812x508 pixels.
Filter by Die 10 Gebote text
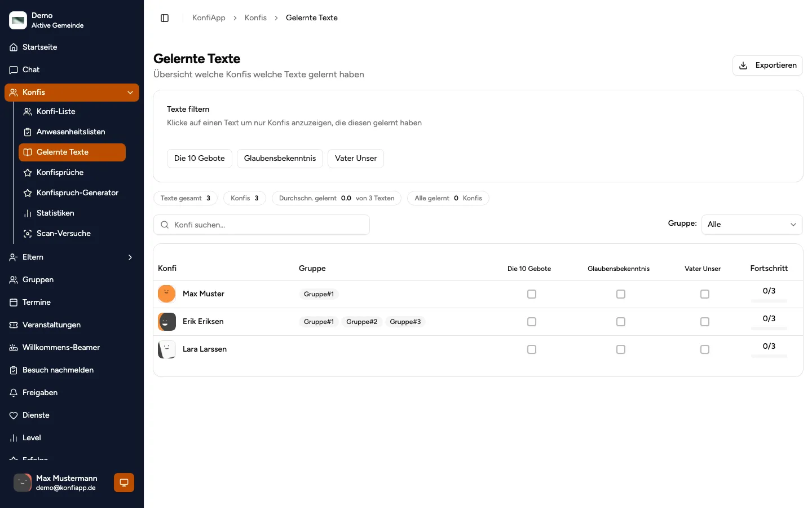click(200, 159)
